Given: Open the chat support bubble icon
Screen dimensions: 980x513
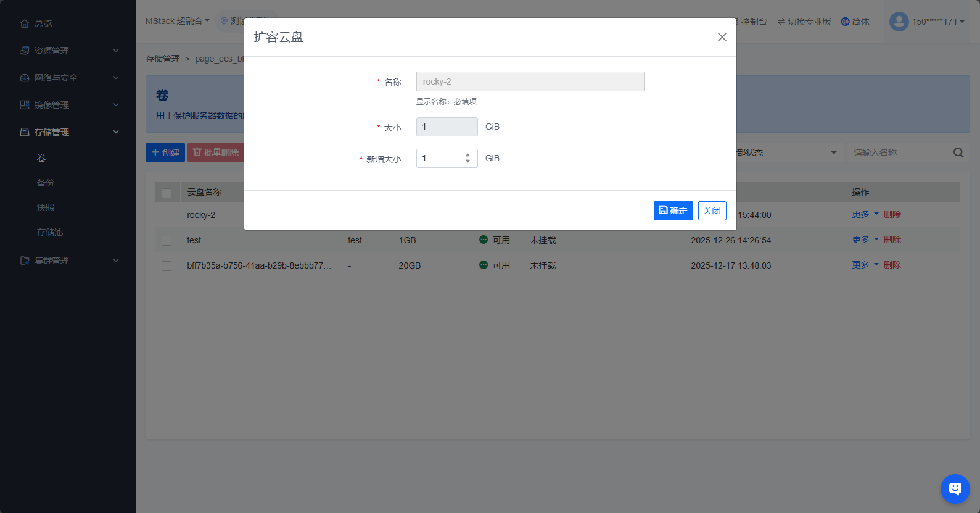Looking at the screenshot, I should 955,489.
